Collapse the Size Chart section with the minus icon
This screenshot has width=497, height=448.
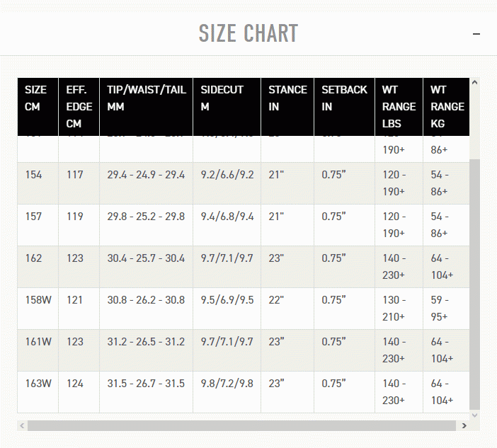click(x=476, y=34)
